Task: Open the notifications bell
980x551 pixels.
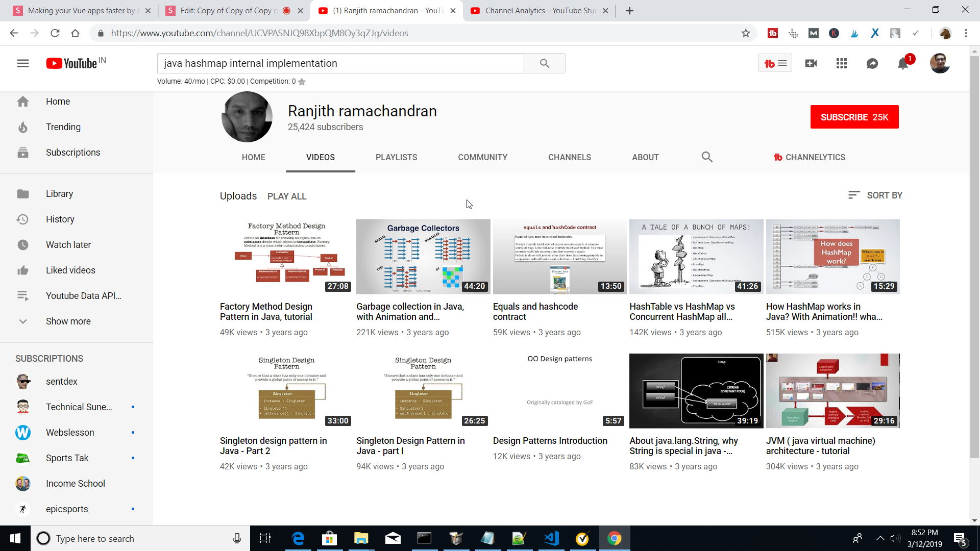Action: pyautogui.click(x=902, y=63)
